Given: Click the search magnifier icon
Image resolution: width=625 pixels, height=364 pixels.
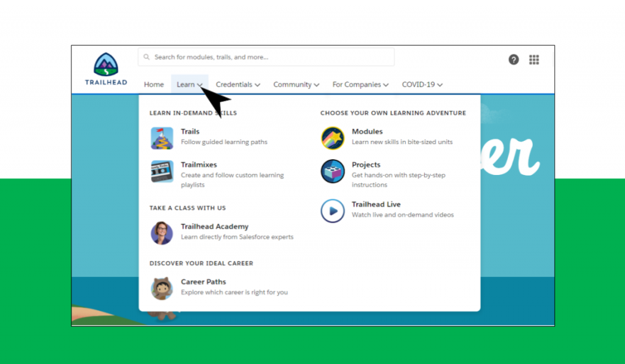Looking at the screenshot, I should pyautogui.click(x=146, y=57).
